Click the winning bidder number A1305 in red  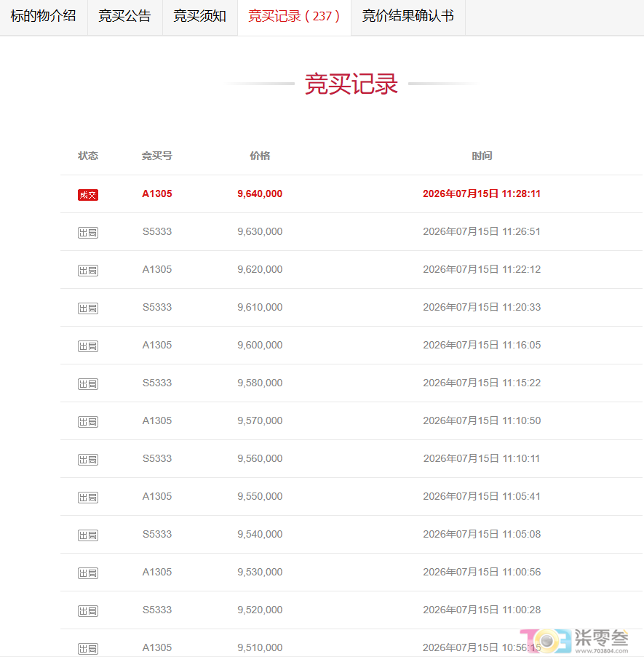157,194
